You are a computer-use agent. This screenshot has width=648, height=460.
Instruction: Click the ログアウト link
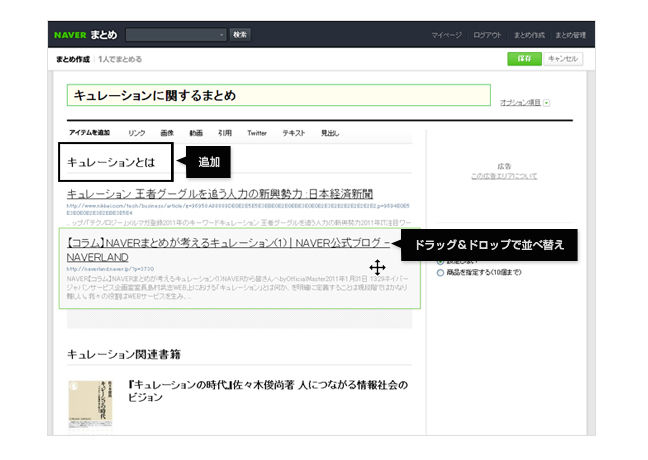(x=487, y=35)
